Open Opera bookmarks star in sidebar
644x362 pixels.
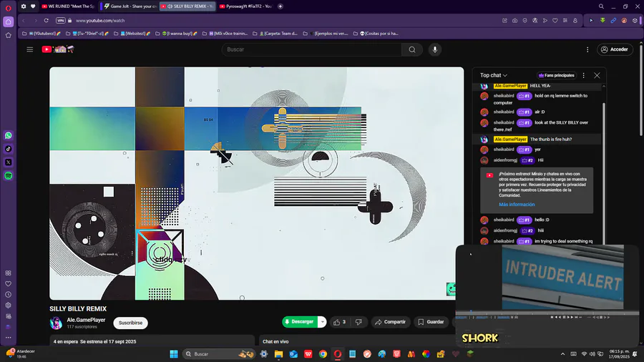coord(8,35)
